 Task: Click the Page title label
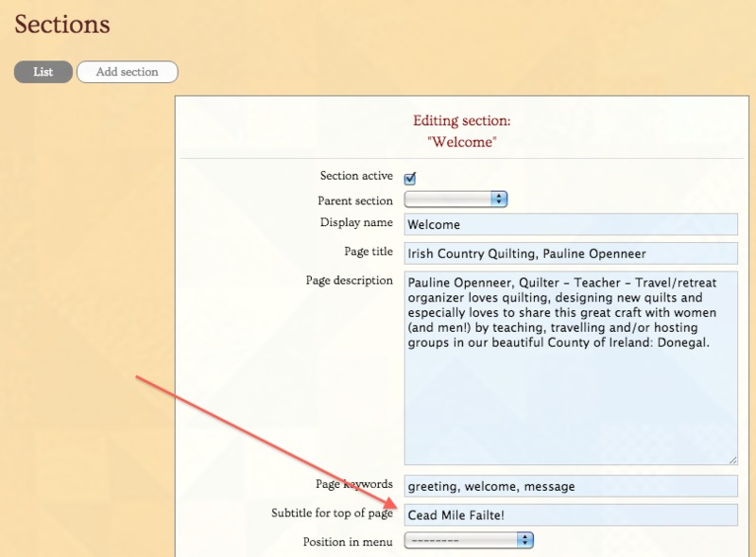click(369, 252)
